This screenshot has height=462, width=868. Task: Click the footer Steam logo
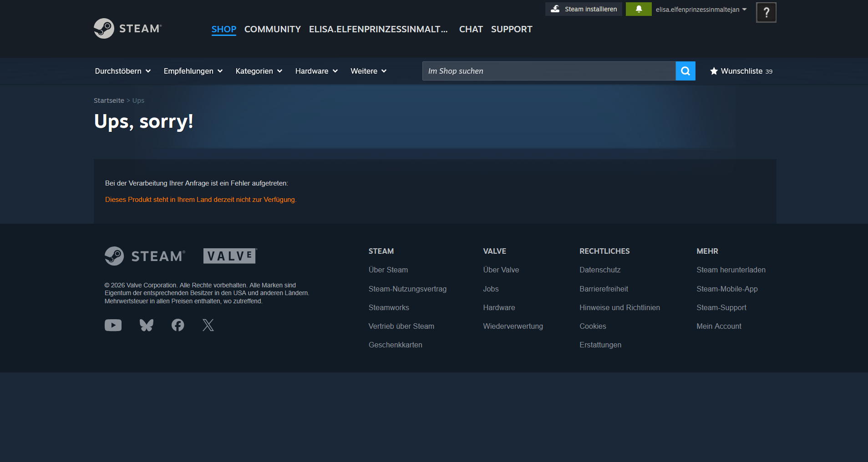pos(145,256)
